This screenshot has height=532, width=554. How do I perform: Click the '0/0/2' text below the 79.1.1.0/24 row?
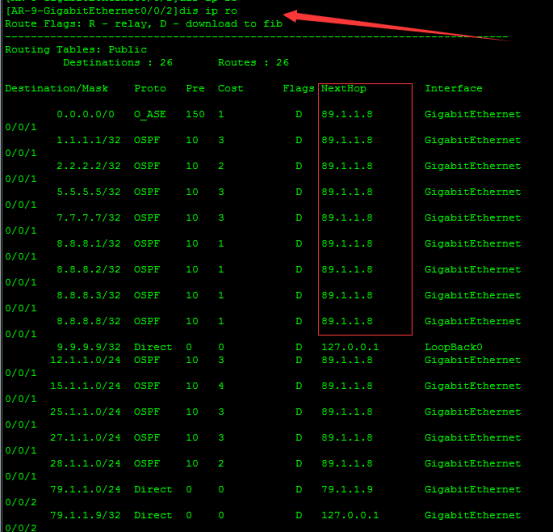pyautogui.click(x=21, y=502)
